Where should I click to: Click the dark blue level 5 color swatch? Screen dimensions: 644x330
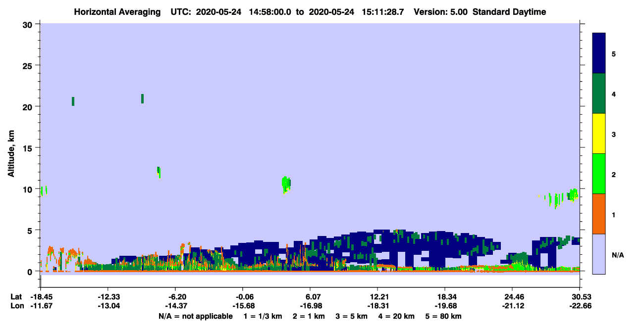click(x=599, y=53)
